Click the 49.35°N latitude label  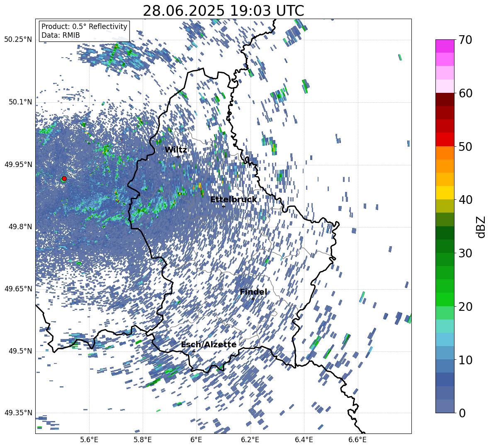[18, 413]
